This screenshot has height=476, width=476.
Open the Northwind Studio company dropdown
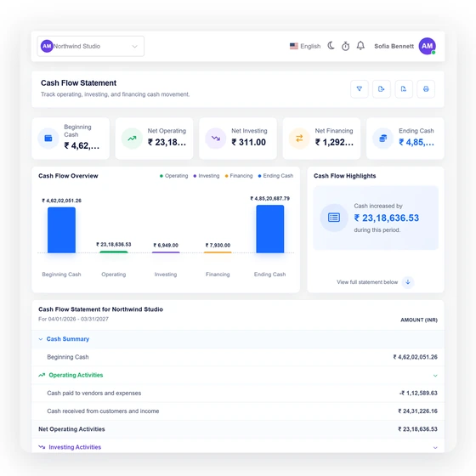coord(90,46)
